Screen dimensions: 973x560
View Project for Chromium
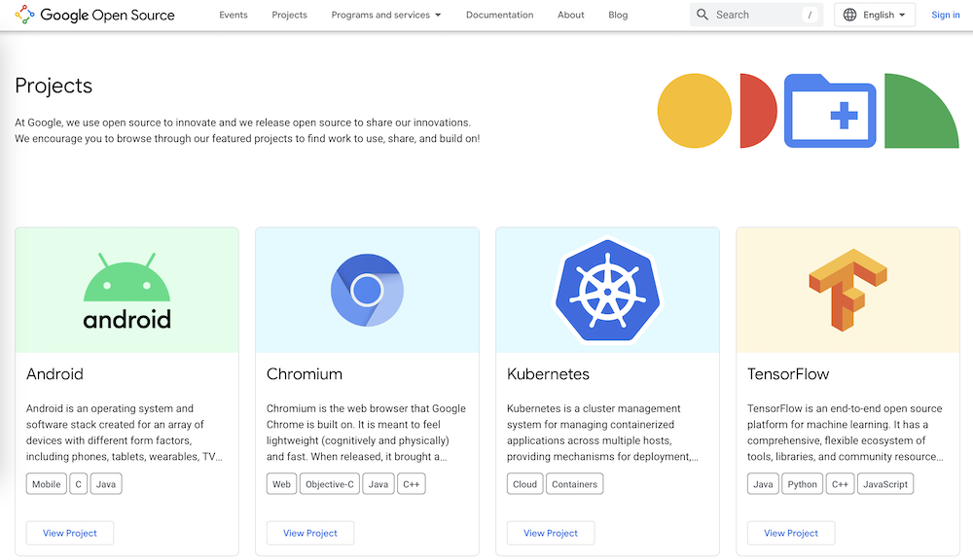310,533
